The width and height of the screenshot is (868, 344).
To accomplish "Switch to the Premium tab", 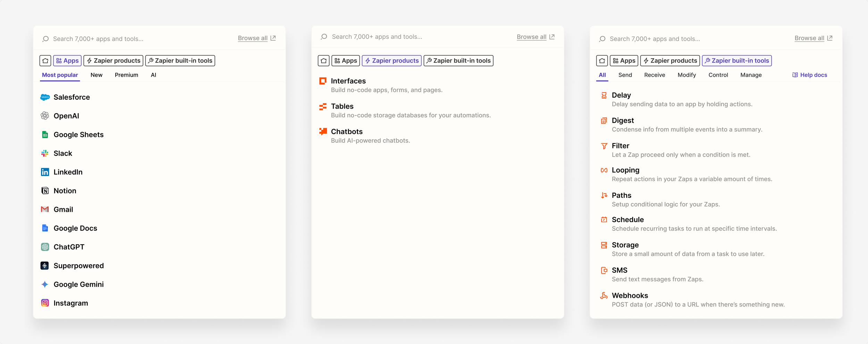I will [x=126, y=75].
